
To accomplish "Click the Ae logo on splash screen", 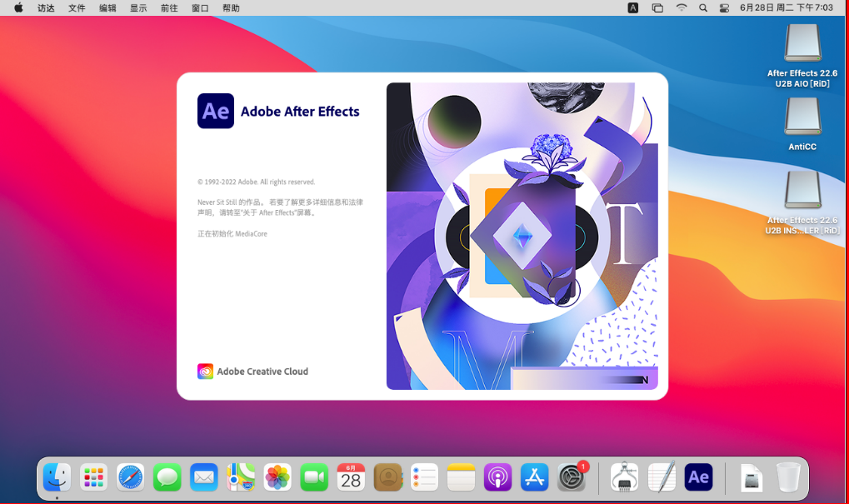I will coord(216,111).
